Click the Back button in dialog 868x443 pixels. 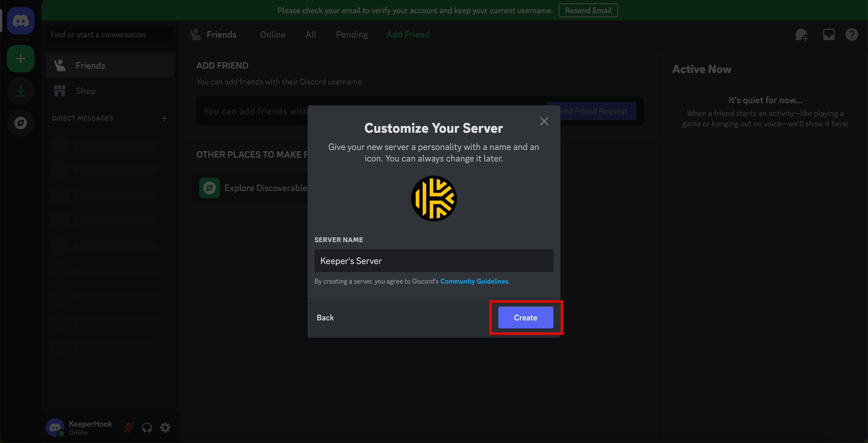point(325,317)
